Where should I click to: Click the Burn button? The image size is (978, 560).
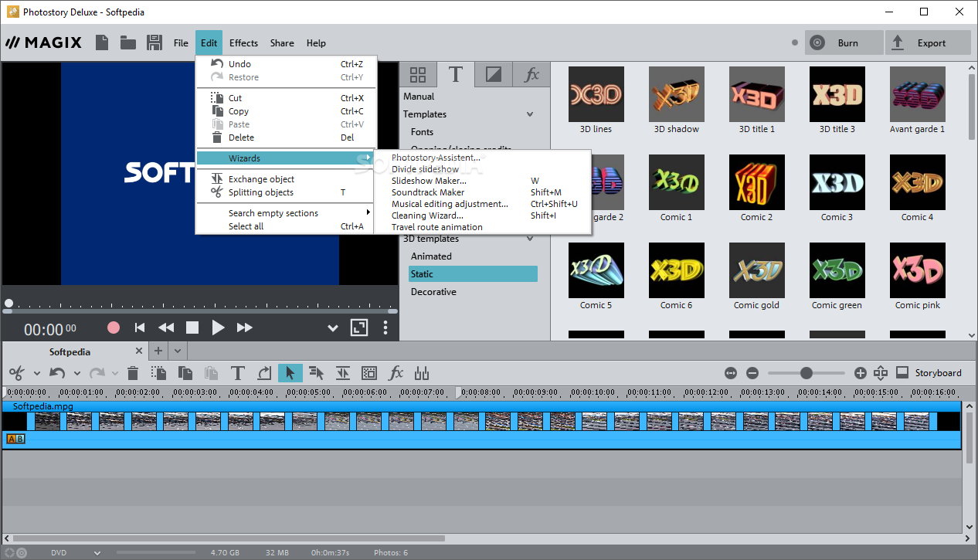click(x=844, y=43)
